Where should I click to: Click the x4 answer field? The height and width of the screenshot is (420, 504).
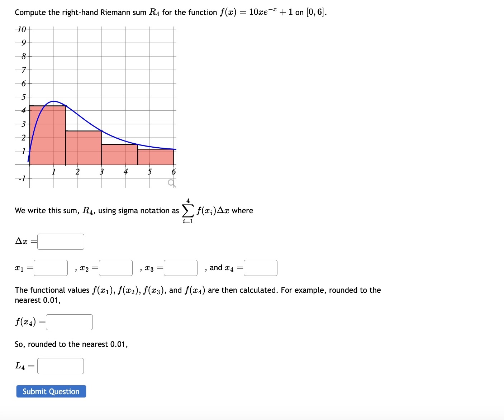pyautogui.click(x=260, y=268)
